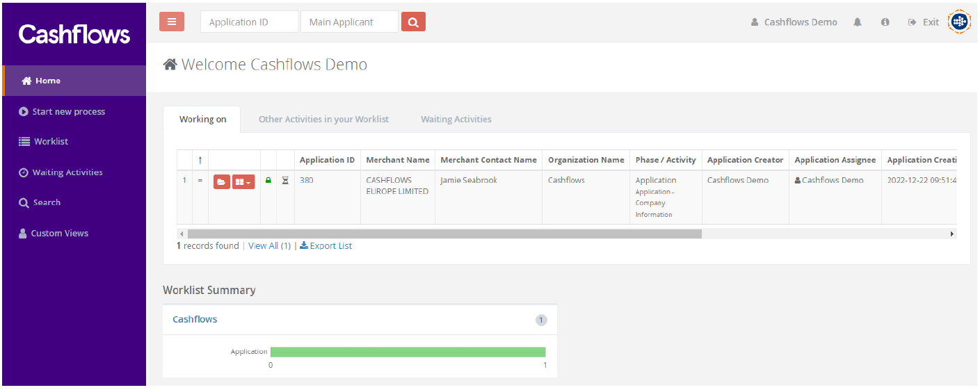Viewport: 980px width, 390px height.
Task: Click the Export List download icon
Action: (304, 245)
